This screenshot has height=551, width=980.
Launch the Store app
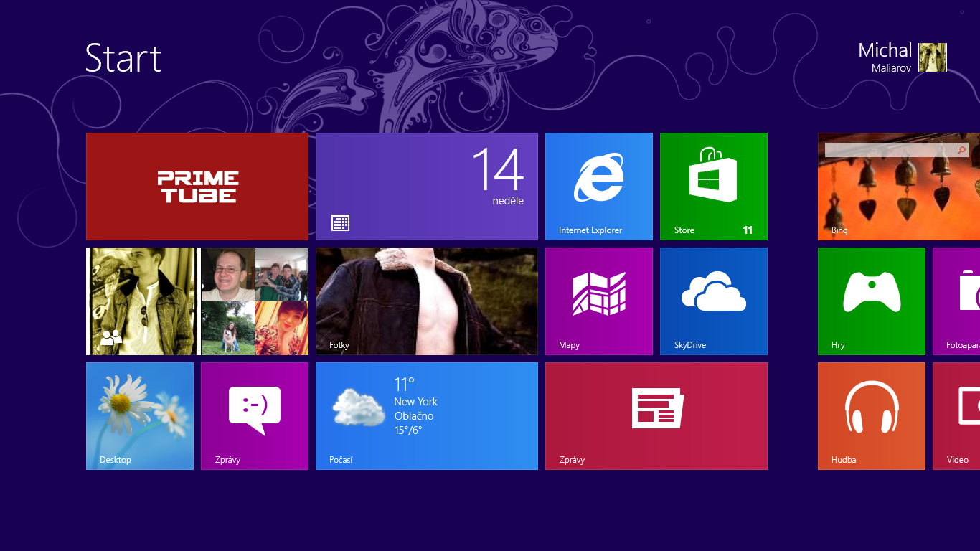click(x=713, y=186)
